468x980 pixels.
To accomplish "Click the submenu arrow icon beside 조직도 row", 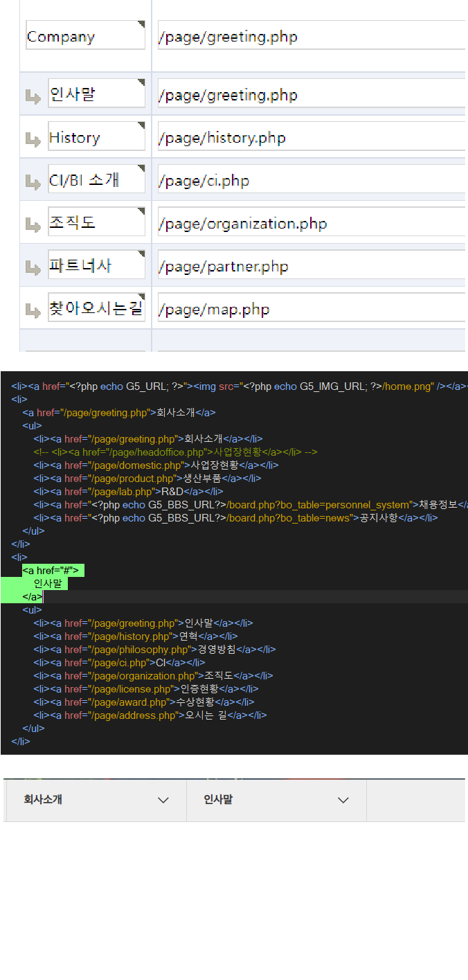I will point(33,226).
